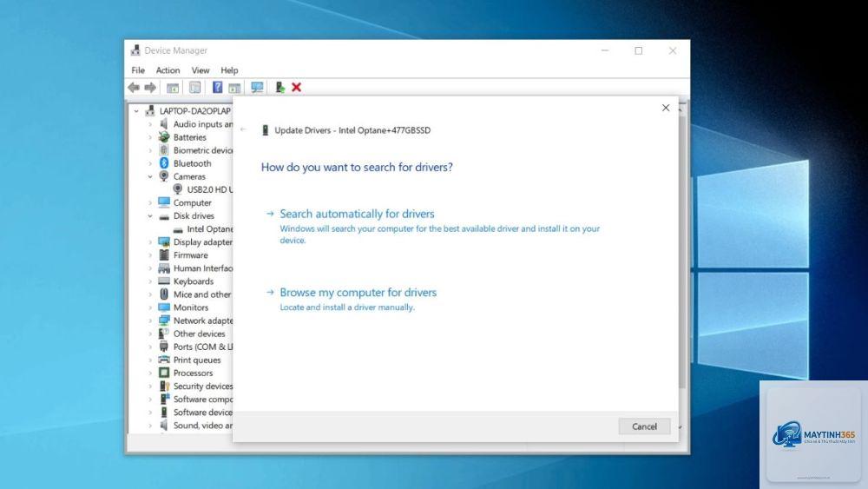Expand the Keyboards category
The width and height of the screenshot is (868, 489).
click(150, 281)
